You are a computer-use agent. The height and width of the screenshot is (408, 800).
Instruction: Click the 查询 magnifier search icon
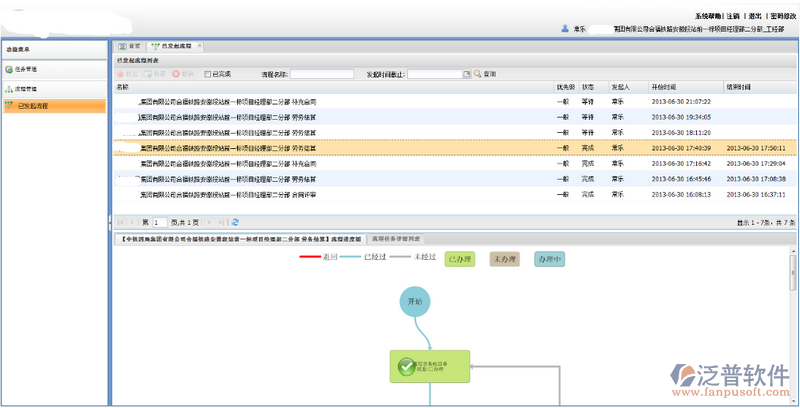(x=478, y=74)
